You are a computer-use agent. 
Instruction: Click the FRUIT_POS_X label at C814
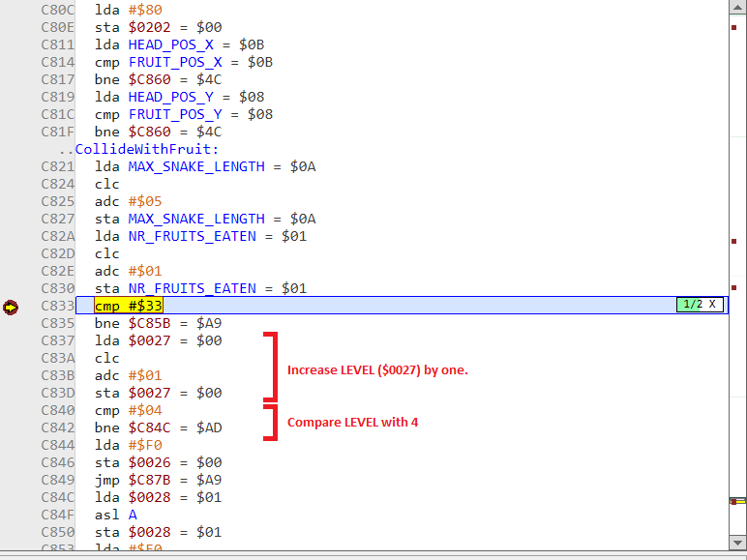coord(175,62)
